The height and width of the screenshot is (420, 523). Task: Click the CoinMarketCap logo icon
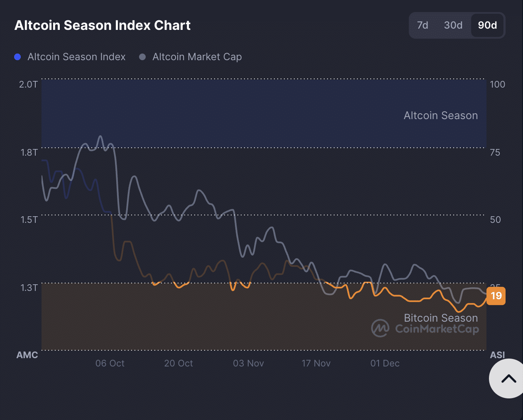coord(380,328)
